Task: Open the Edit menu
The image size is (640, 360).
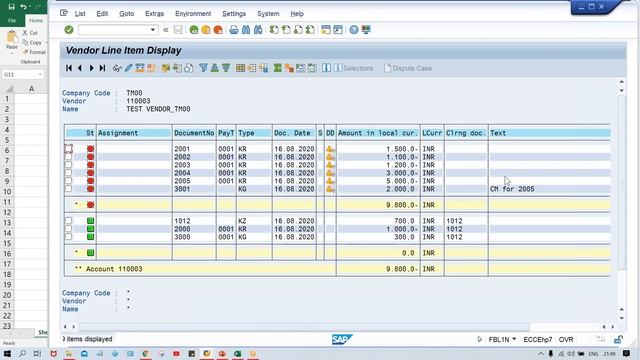Action: point(102,13)
